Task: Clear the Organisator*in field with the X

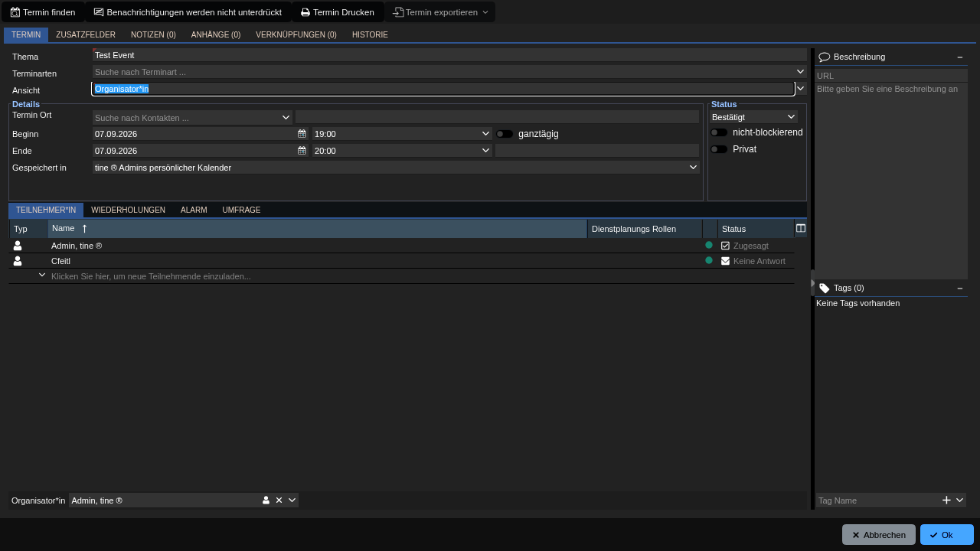Action: 279,500
